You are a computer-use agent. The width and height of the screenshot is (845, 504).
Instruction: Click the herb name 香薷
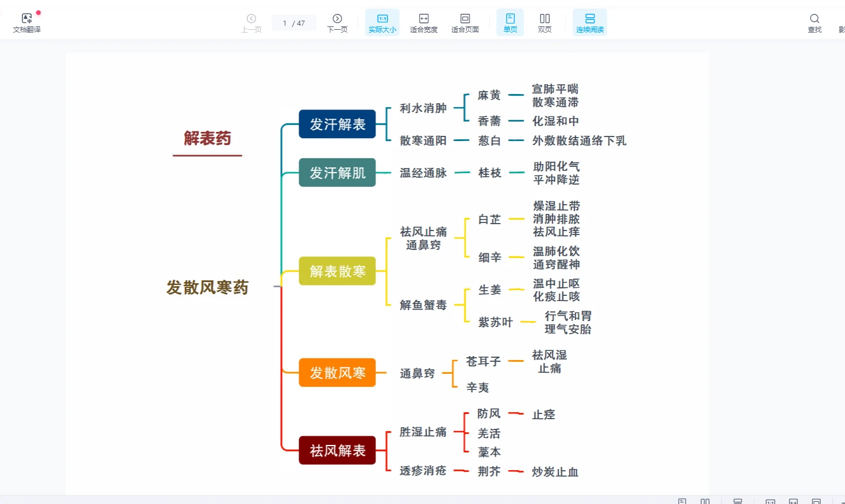[x=489, y=121]
